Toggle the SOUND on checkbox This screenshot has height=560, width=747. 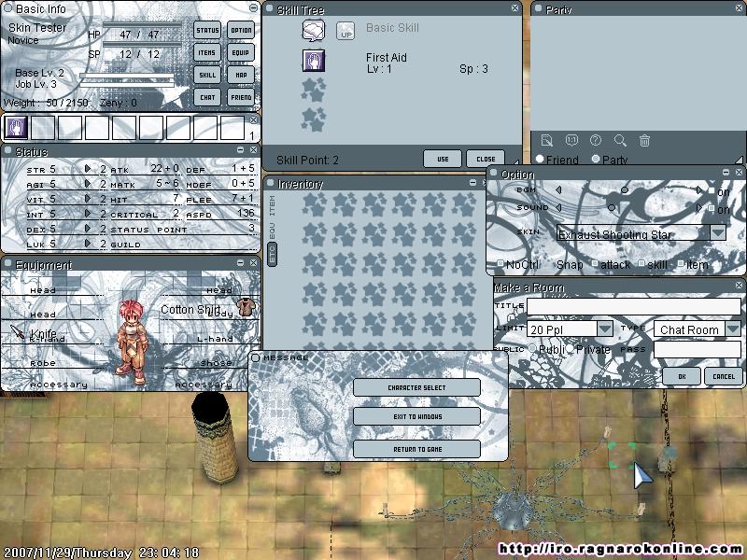[712, 208]
